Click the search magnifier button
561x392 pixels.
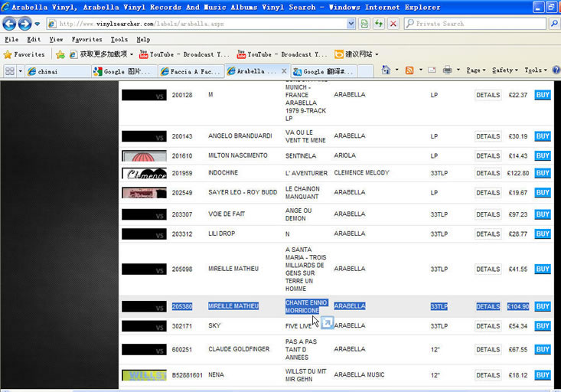click(554, 24)
